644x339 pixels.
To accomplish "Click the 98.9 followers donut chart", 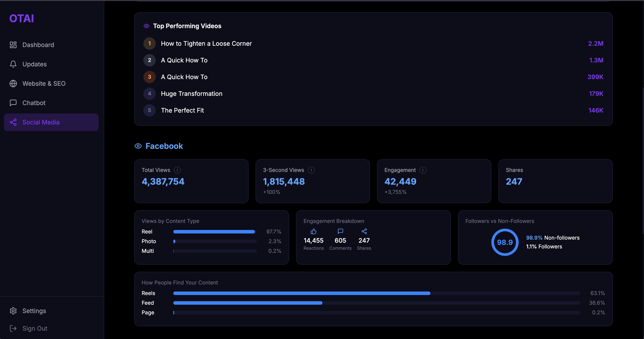I will (504, 242).
